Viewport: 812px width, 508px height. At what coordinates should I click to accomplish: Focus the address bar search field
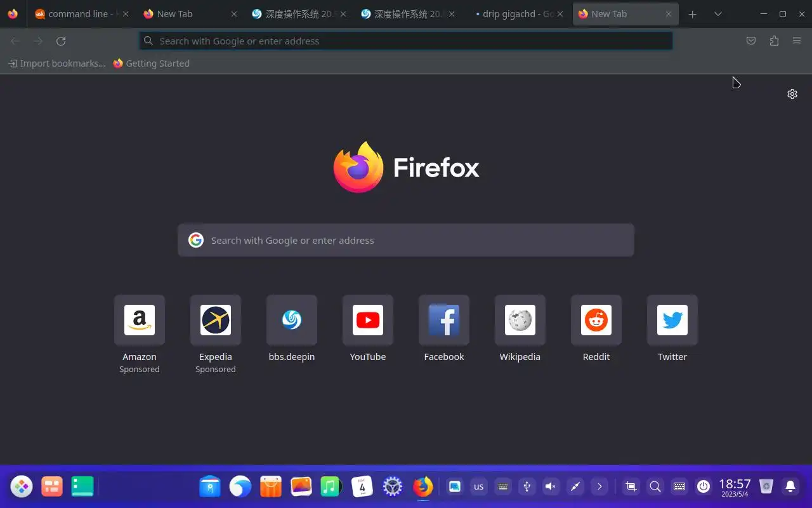click(406, 41)
